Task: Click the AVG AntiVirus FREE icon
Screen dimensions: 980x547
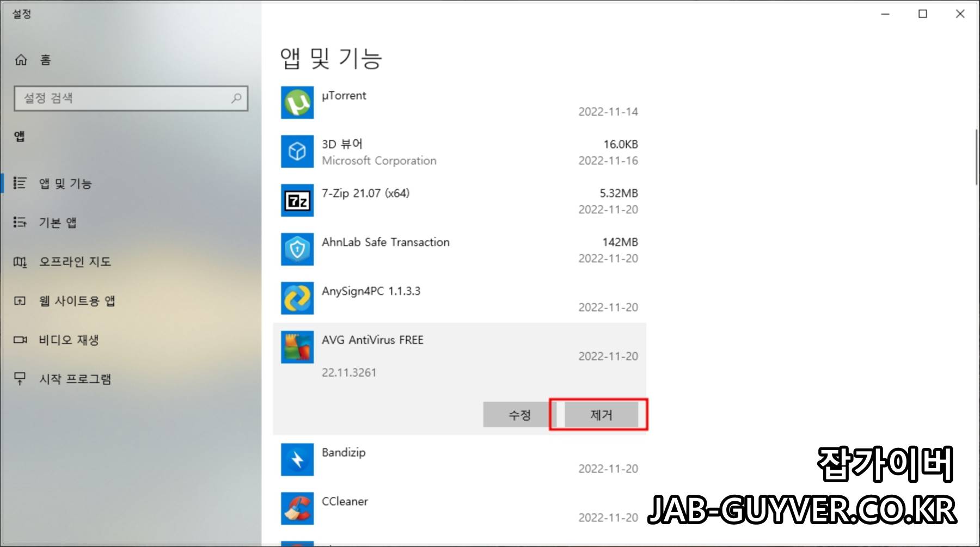Action: point(297,347)
